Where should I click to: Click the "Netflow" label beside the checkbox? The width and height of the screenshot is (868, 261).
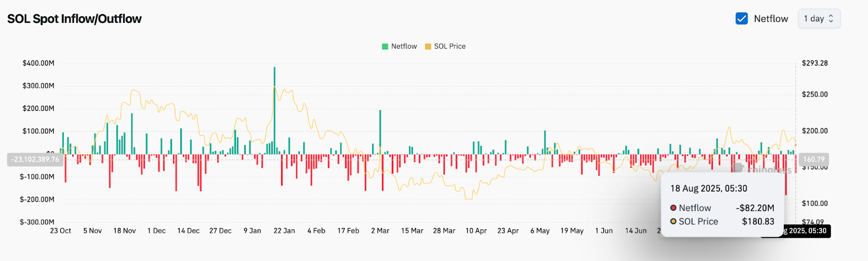tap(771, 18)
